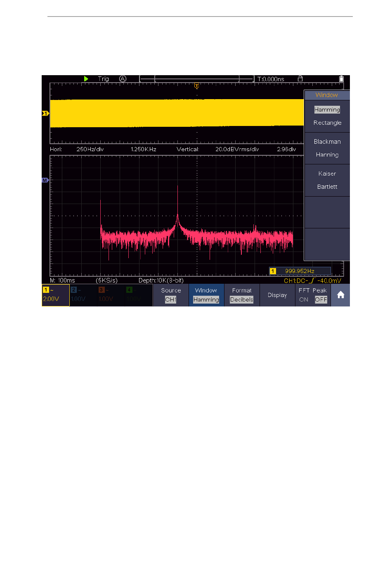Click the channel 1 ground marker

point(45,113)
